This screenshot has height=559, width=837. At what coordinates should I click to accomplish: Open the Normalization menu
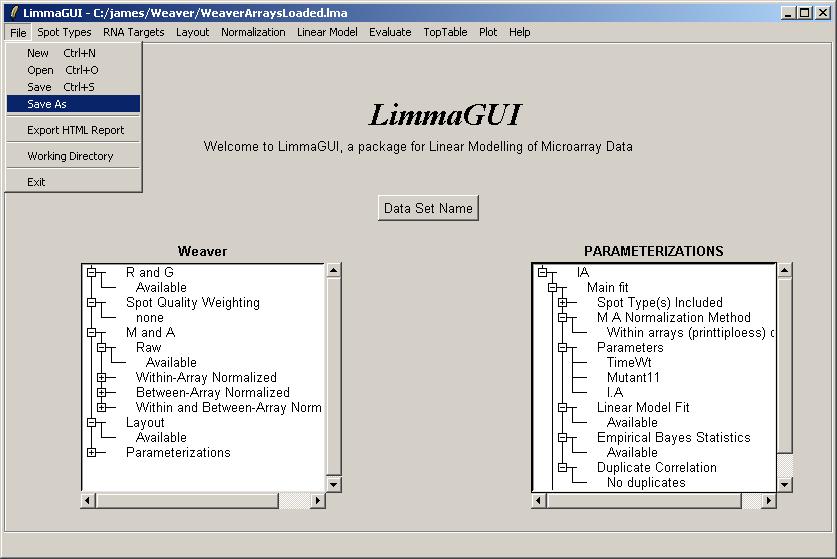[253, 32]
